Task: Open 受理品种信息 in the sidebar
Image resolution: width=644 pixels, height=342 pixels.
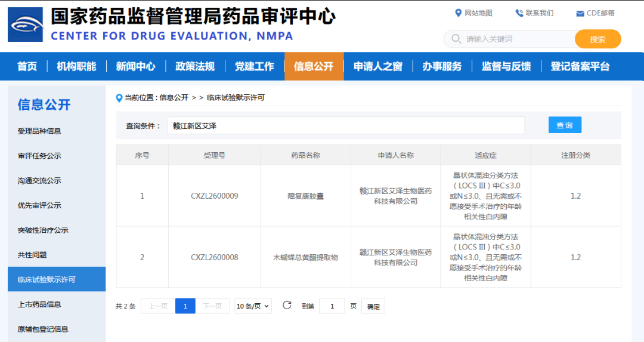Action: (39, 131)
